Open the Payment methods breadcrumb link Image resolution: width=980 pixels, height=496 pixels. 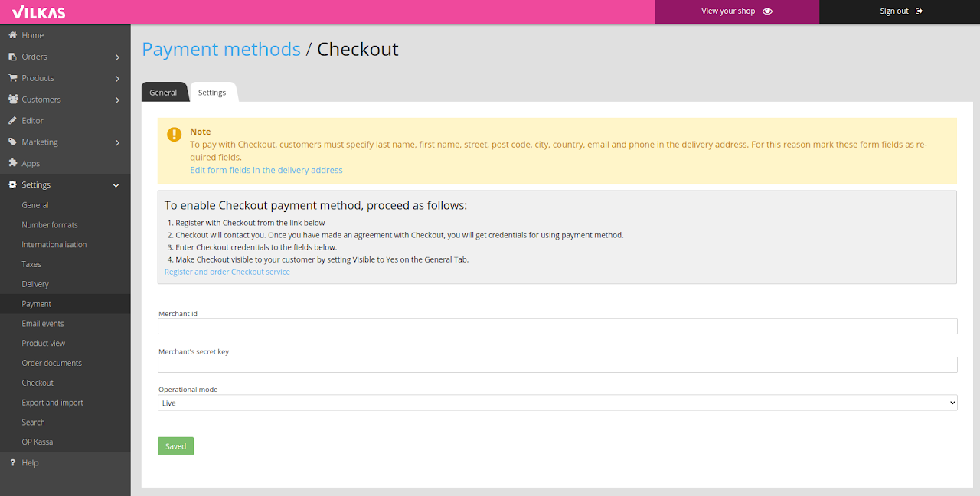221,49
